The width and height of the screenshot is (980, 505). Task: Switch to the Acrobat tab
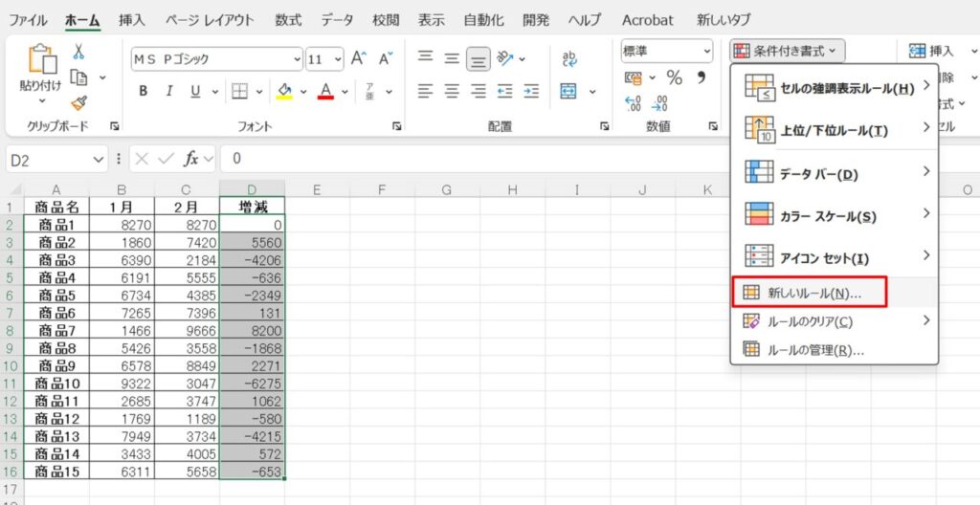tap(648, 20)
